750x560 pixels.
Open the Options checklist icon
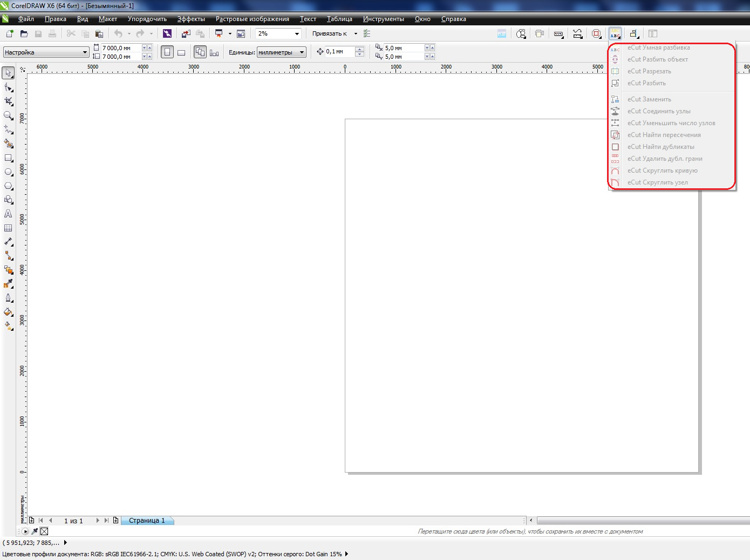click(367, 33)
